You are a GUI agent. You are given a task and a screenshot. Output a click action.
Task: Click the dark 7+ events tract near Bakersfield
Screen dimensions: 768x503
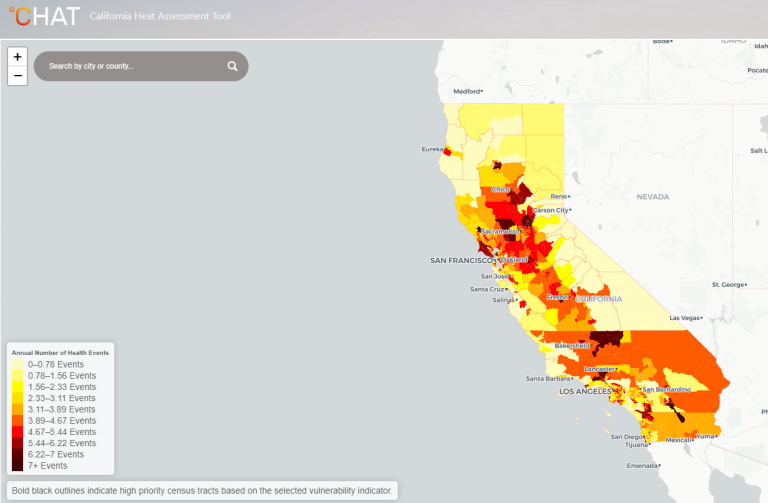(x=606, y=338)
